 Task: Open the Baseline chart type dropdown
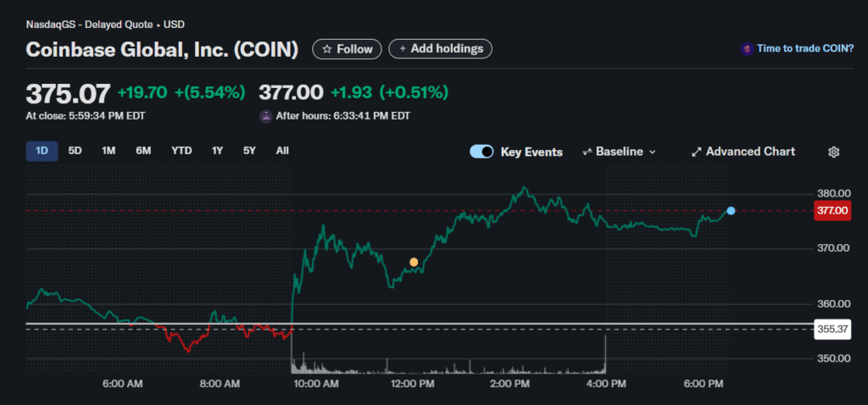click(619, 152)
